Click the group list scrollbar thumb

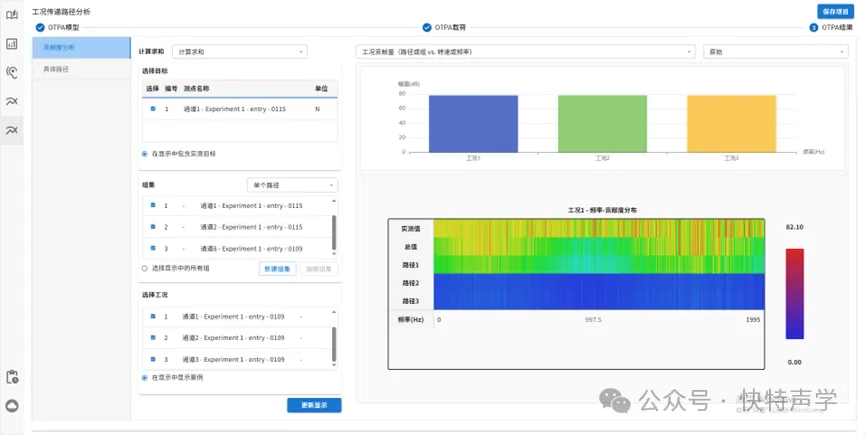point(334,232)
